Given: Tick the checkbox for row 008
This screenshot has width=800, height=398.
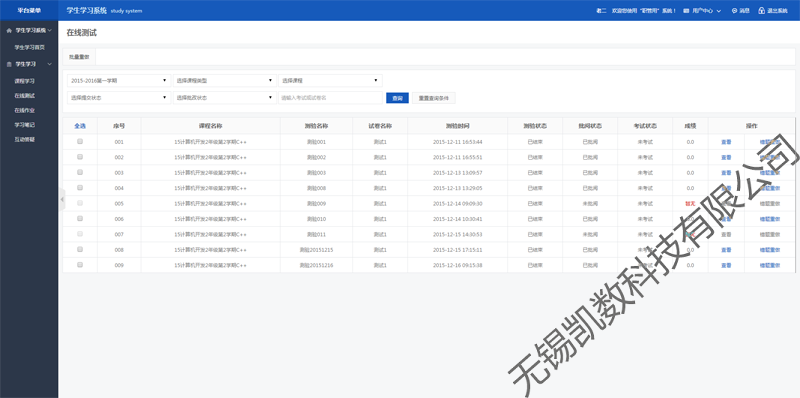Looking at the screenshot, I should 80,250.
